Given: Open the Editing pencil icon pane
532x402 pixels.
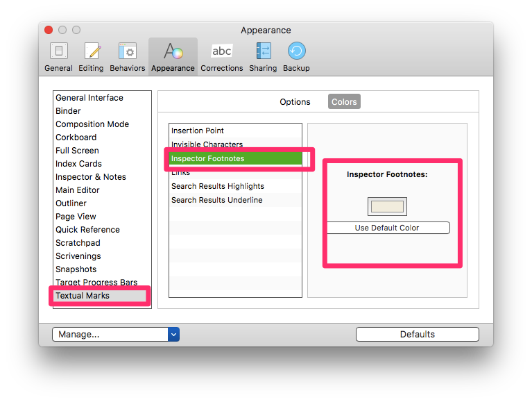Looking at the screenshot, I should coord(91,51).
